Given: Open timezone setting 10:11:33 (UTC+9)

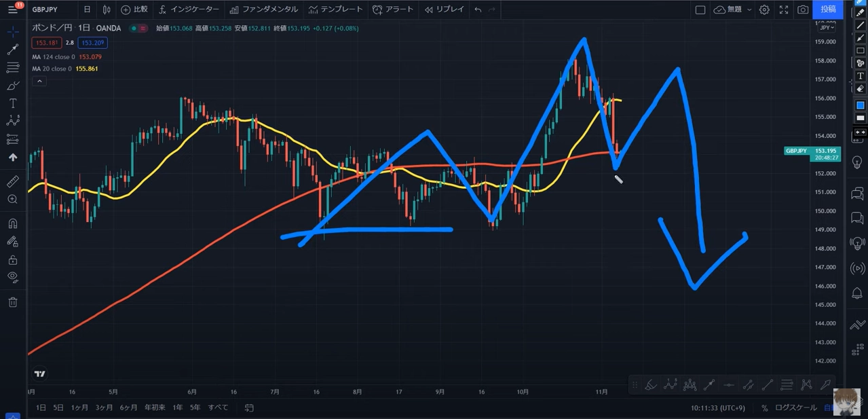Looking at the screenshot, I should (x=719, y=408).
